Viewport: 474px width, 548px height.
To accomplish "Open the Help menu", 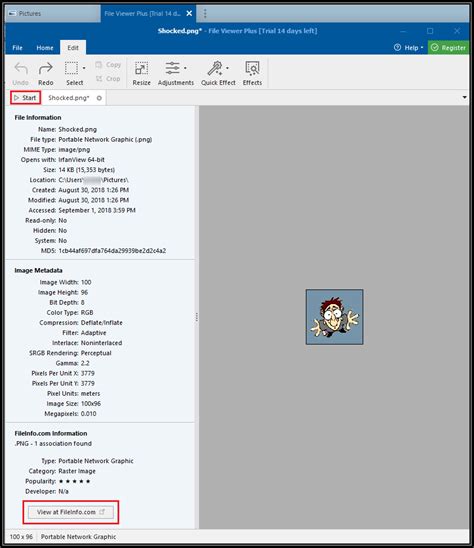I will tap(408, 48).
